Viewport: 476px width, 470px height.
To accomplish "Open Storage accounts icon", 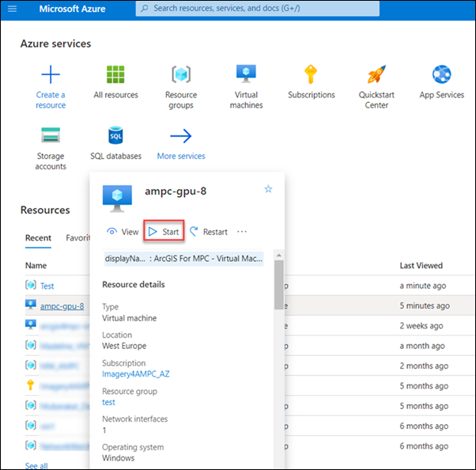I will click(51, 135).
